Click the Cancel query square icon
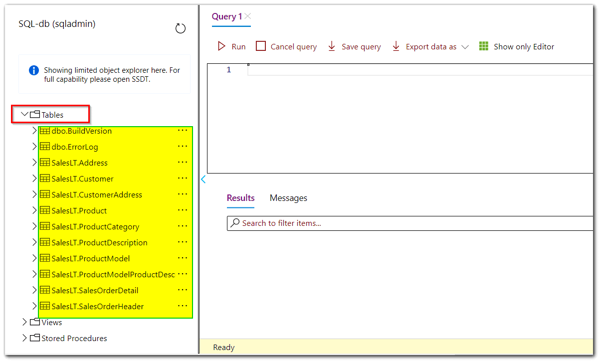 pyautogui.click(x=260, y=45)
